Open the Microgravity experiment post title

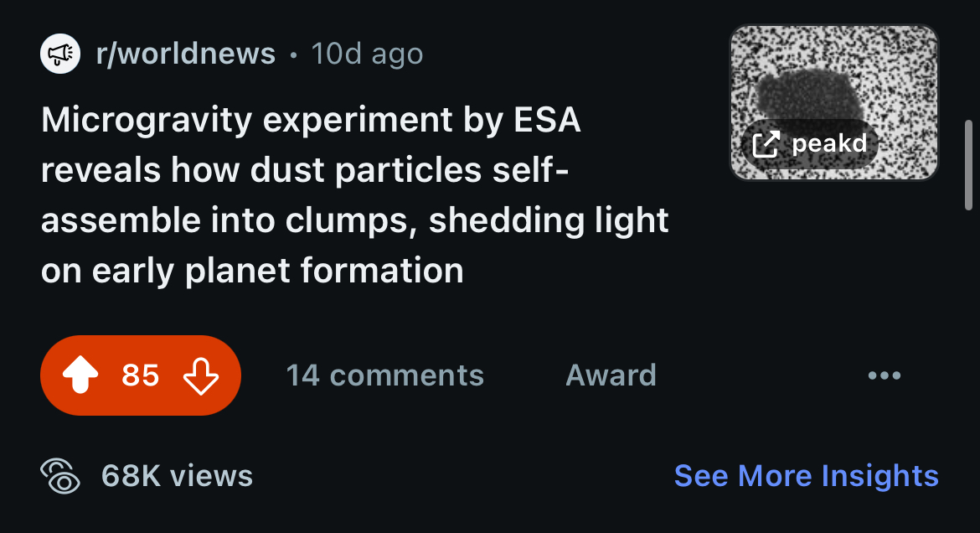click(x=354, y=194)
